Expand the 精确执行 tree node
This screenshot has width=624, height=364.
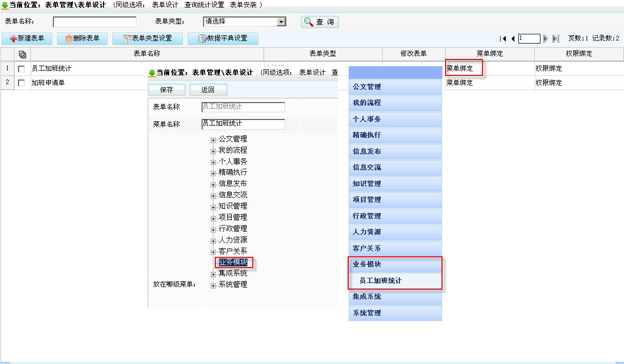213,173
